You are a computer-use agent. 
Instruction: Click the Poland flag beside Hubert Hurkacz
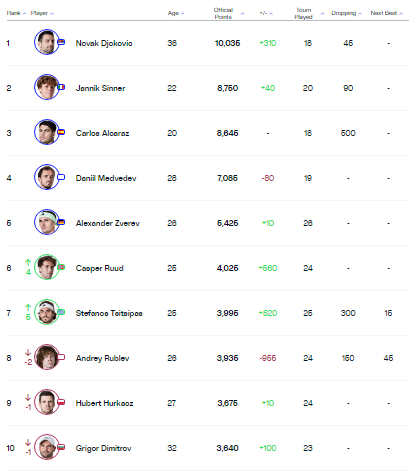pyautogui.click(x=61, y=402)
